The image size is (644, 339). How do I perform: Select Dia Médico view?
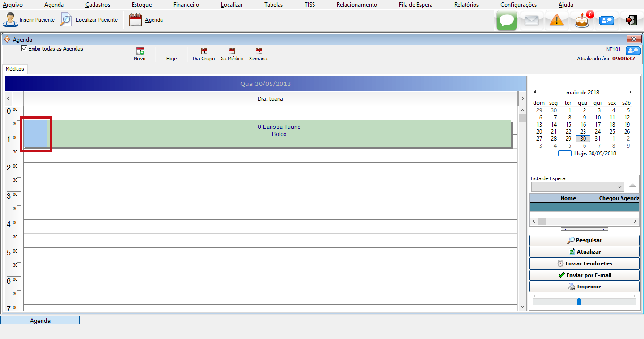(x=231, y=51)
